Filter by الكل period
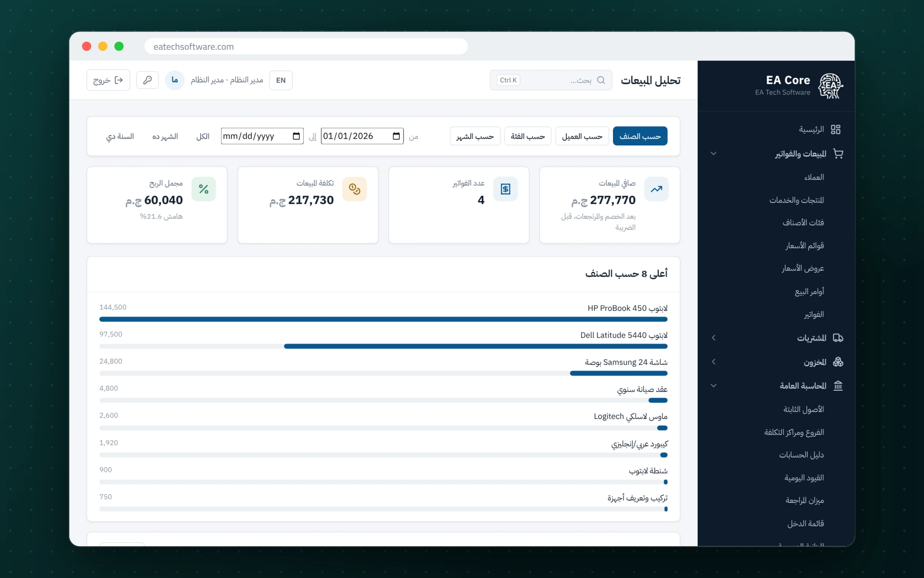This screenshot has width=924, height=578. coord(203,136)
